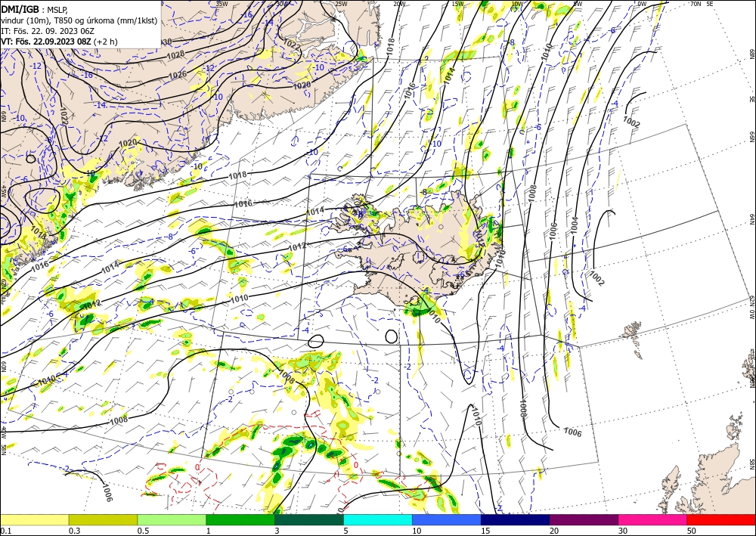Viewport: 756px width, 536px height.
Task: Pick the navy 15–20 legend swatch
Action: click(x=516, y=519)
